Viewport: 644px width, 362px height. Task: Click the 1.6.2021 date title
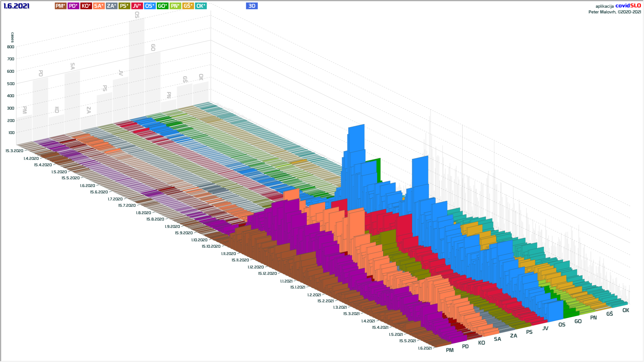[16, 6]
